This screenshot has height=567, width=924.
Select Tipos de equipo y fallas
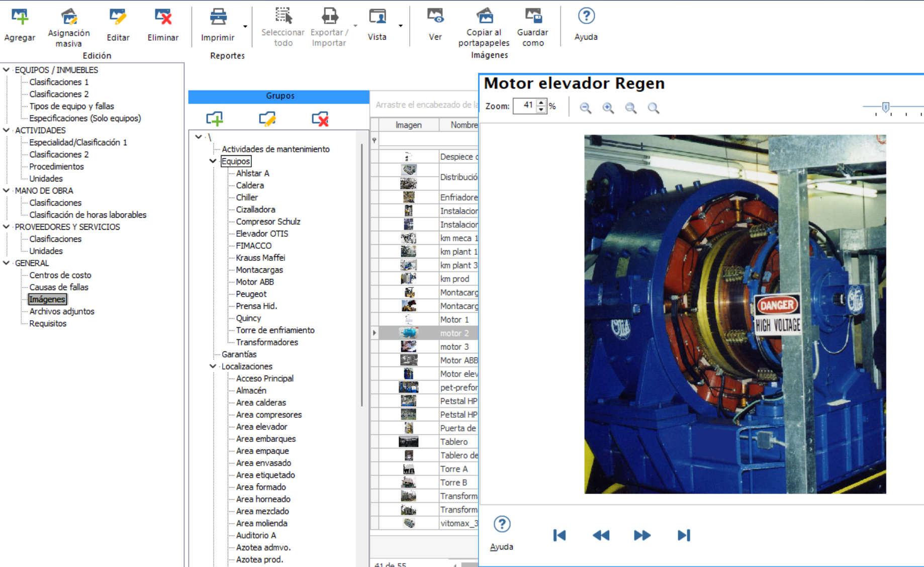(x=71, y=106)
